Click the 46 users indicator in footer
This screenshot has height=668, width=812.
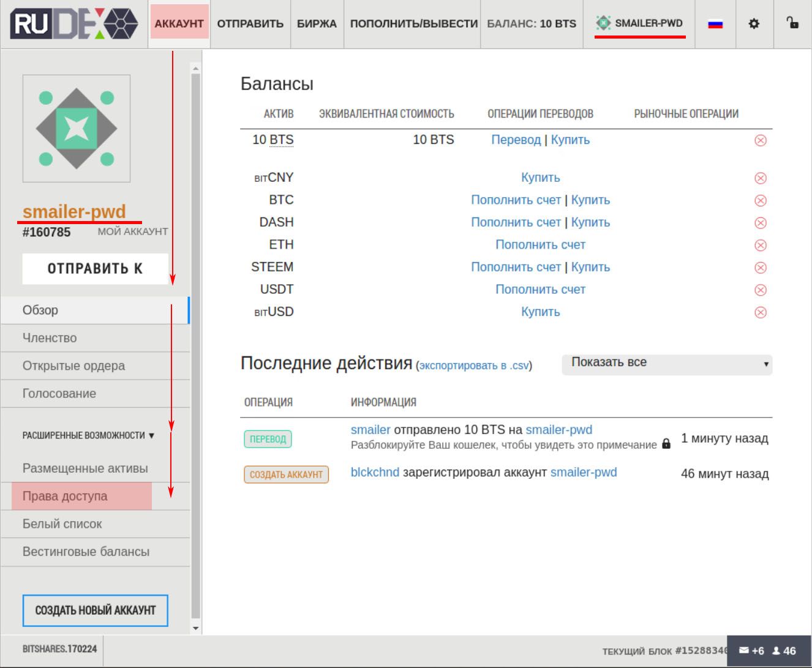[784, 651]
